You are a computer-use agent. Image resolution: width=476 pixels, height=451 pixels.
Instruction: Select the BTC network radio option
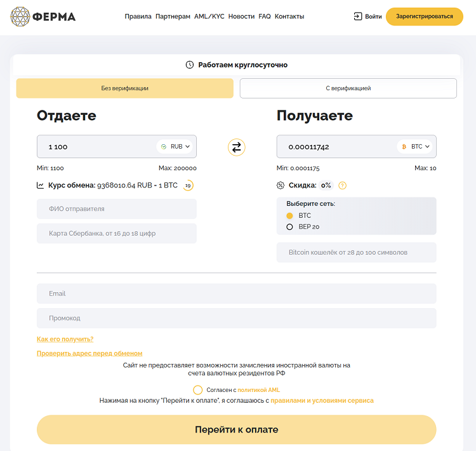(x=290, y=216)
